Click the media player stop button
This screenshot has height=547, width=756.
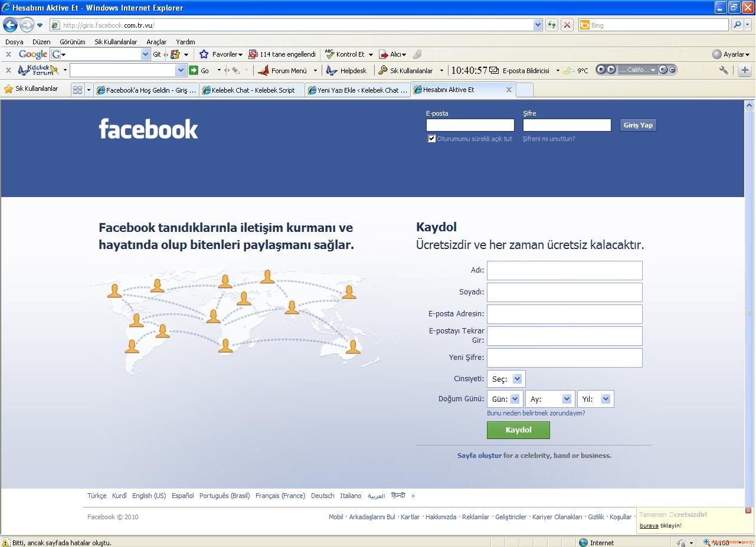601,70
